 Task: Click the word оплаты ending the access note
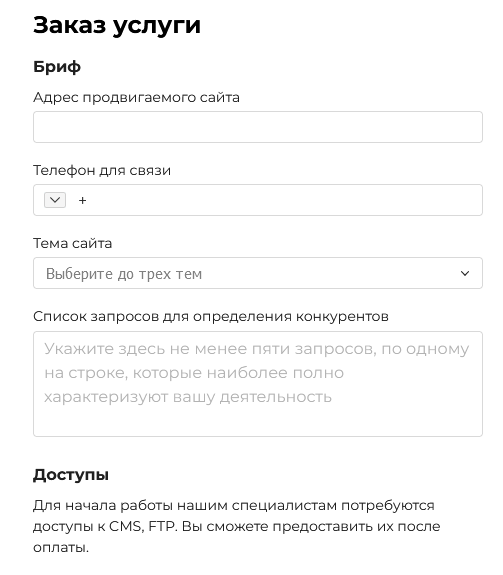(61, 548)
